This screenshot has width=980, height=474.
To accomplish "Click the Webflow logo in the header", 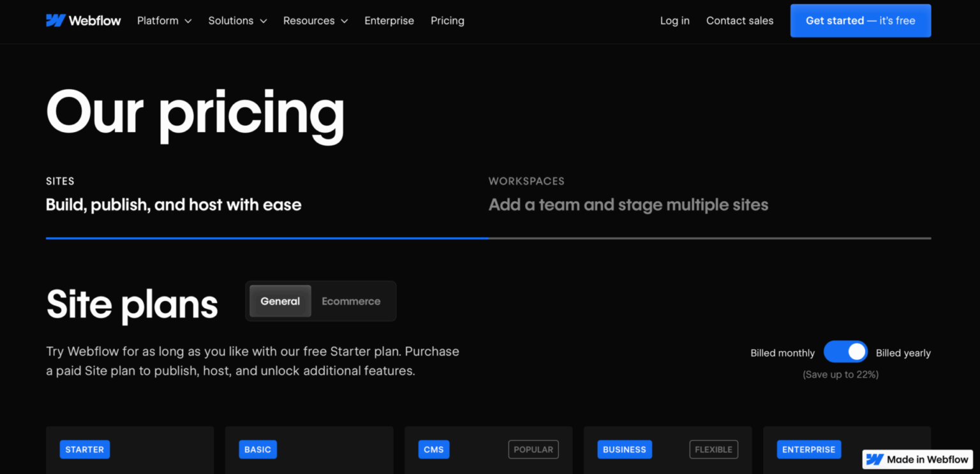I will click(84, 20).
